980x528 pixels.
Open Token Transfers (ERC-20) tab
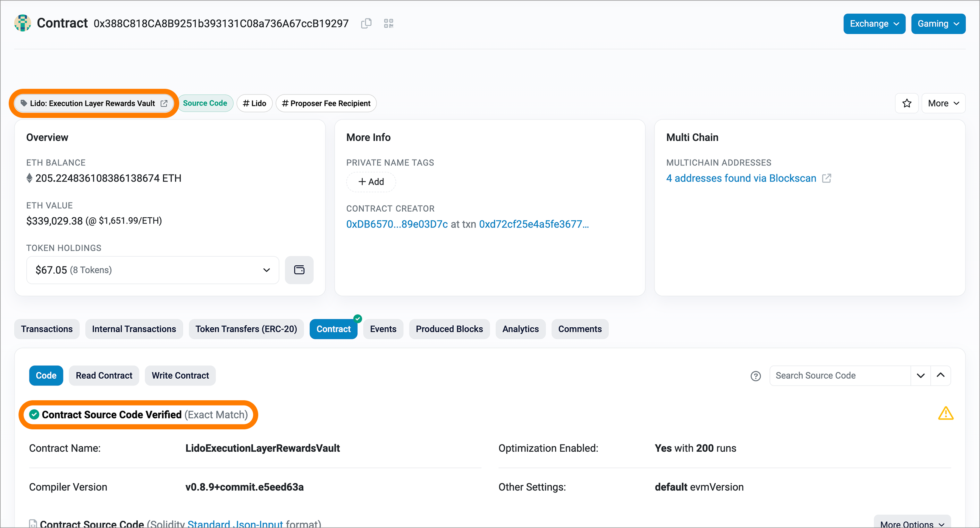(246, 329)
